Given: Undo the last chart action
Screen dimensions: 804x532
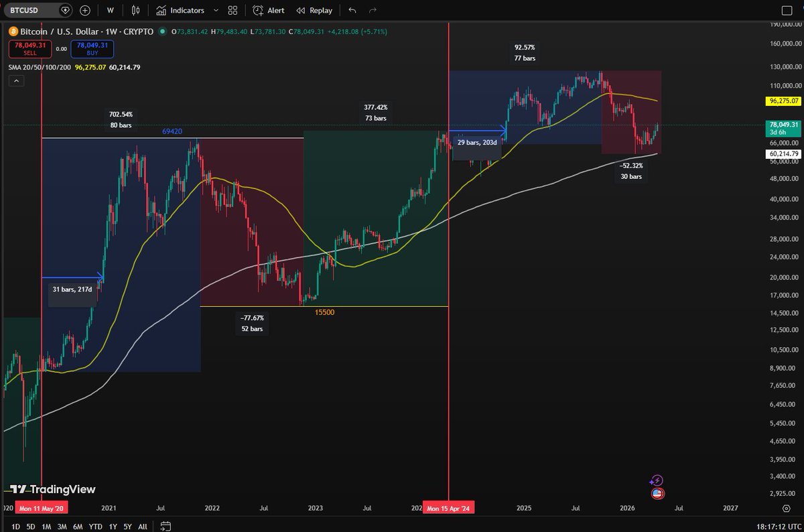Looking at the screenshot, I should [353, 11].
